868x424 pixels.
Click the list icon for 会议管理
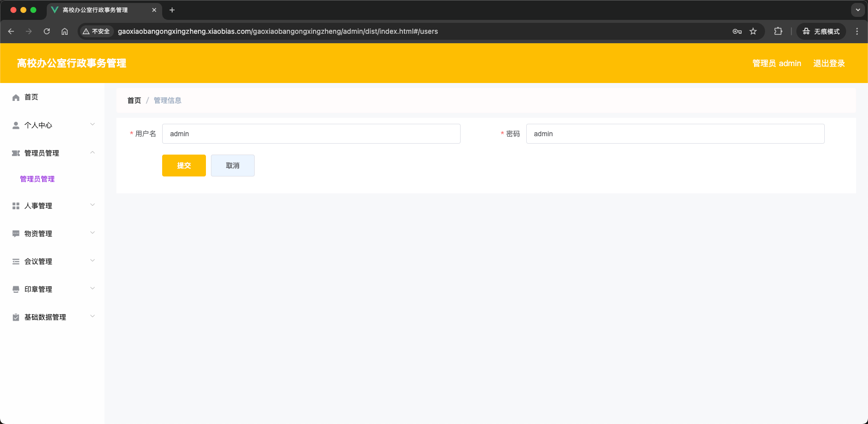click(16, 261)
